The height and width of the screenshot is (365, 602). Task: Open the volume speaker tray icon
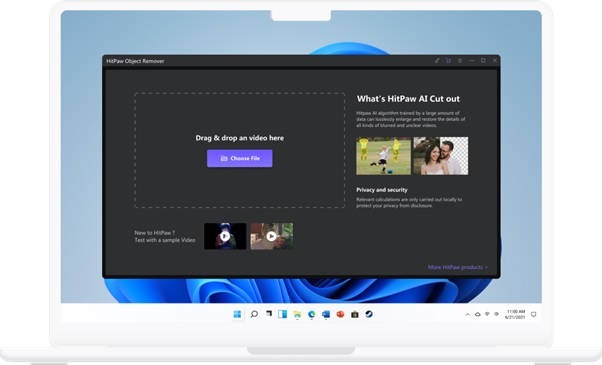[496, 314]
